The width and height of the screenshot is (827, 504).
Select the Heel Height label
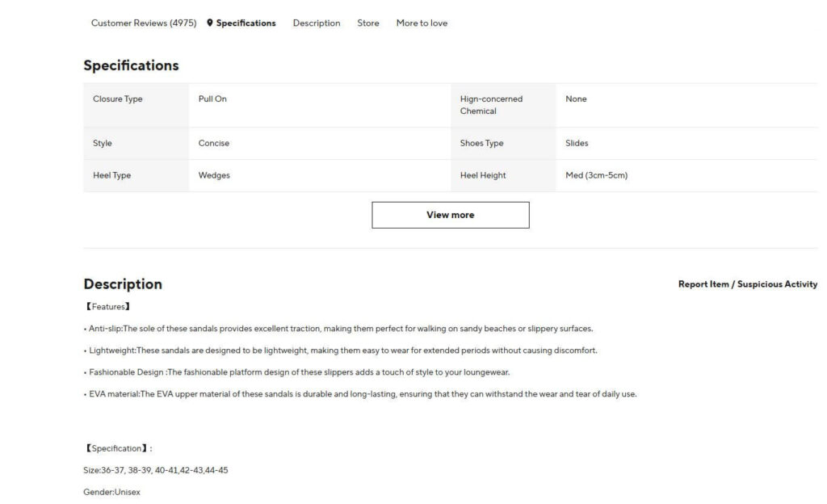coord(483,175)
